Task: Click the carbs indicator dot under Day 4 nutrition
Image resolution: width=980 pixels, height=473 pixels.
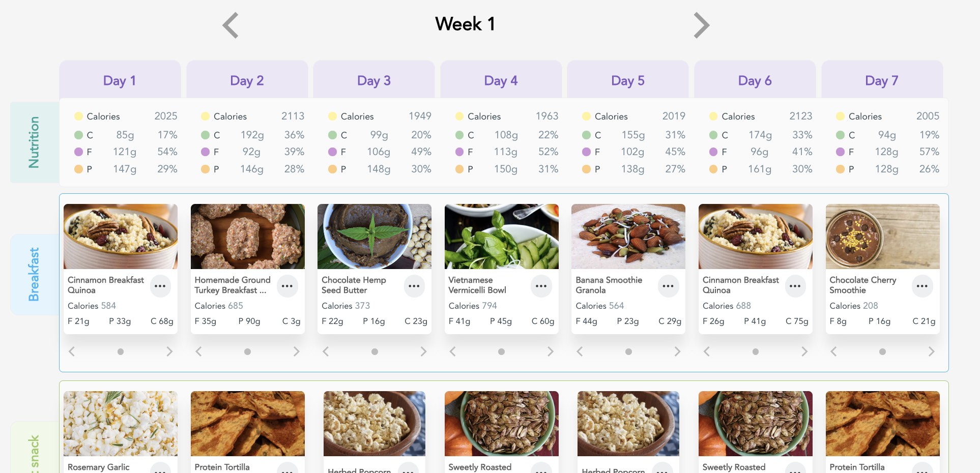Action: (x=458, y=135)
